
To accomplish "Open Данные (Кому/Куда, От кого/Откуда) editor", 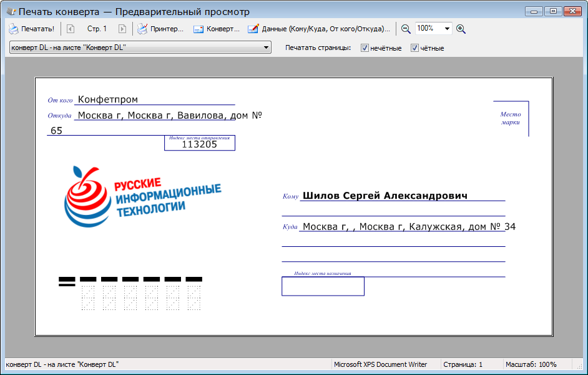I will pos(319,29).
